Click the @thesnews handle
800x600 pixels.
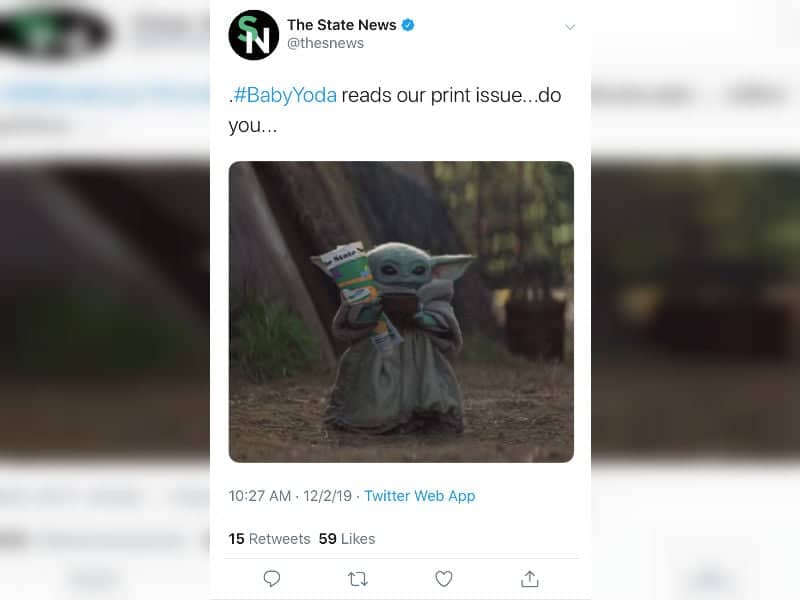tap(325, 43)
